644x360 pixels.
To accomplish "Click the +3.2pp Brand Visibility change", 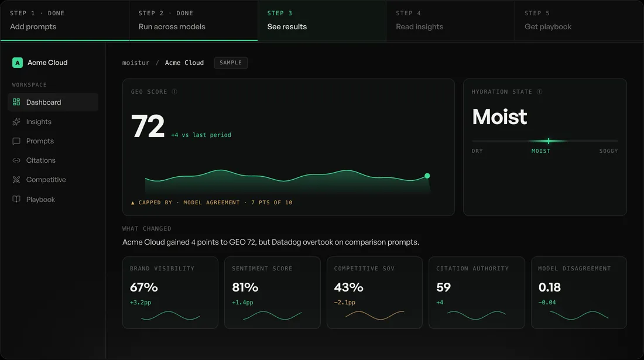I will click(x=141, y=303).
